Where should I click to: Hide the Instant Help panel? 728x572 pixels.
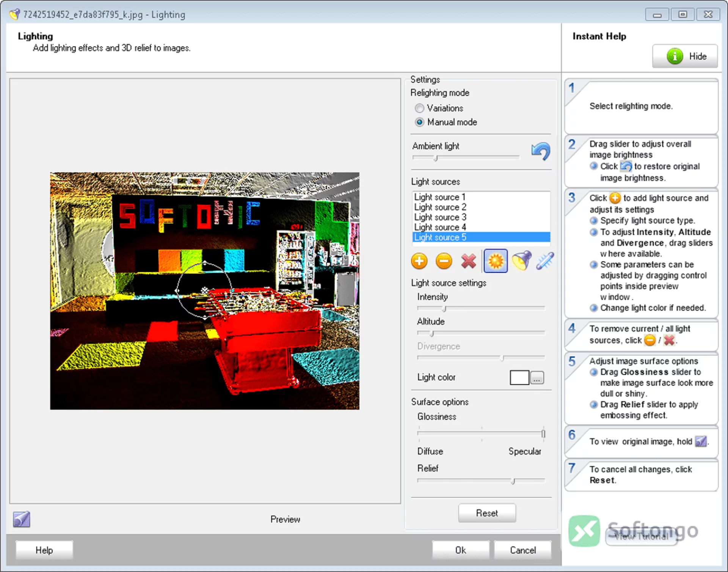point(685,56)
